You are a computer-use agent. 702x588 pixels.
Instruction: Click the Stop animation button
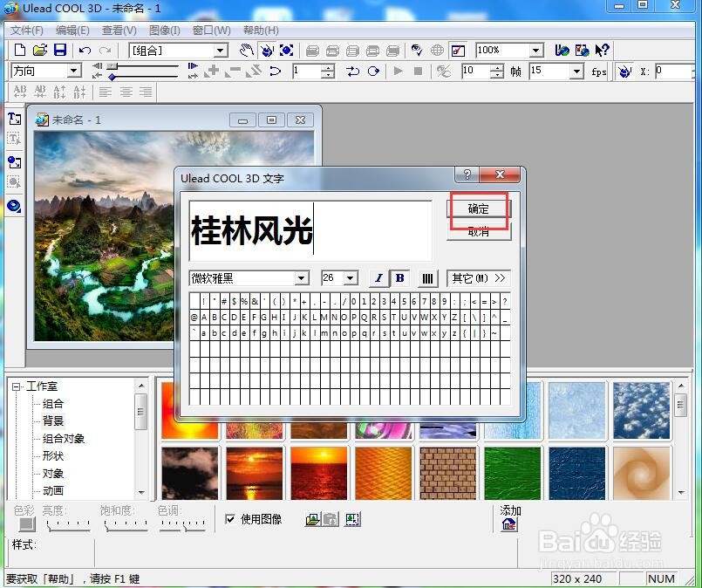[x=419, y=71]
